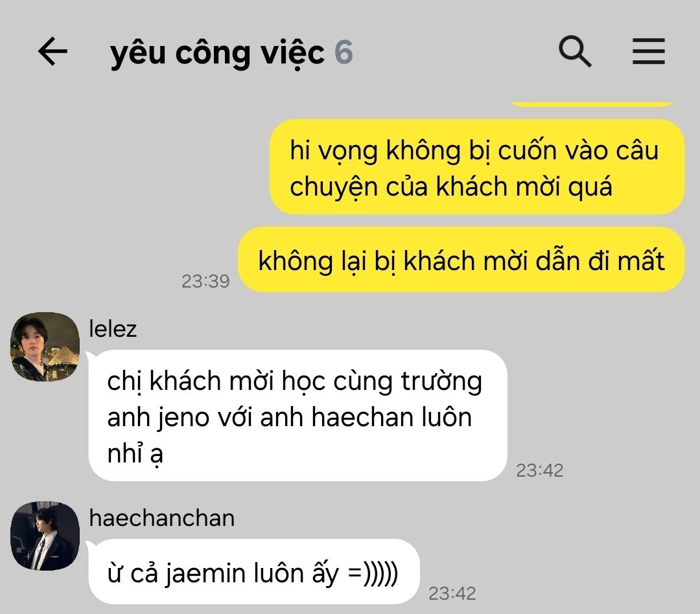Select the chat title 'yêu công việc'
This screenshot has width=700, height=614.
tap(217, 53)
